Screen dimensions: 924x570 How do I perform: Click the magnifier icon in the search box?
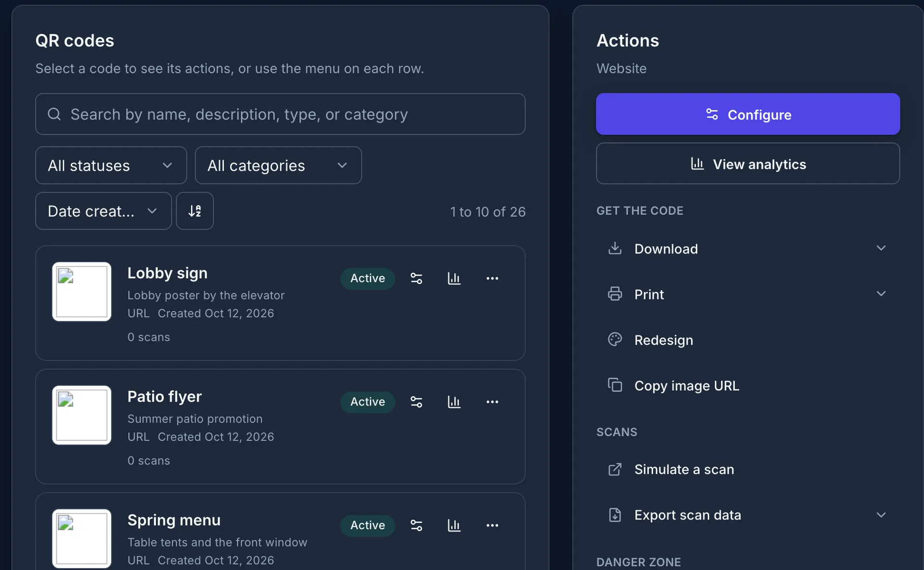(54, 114)
